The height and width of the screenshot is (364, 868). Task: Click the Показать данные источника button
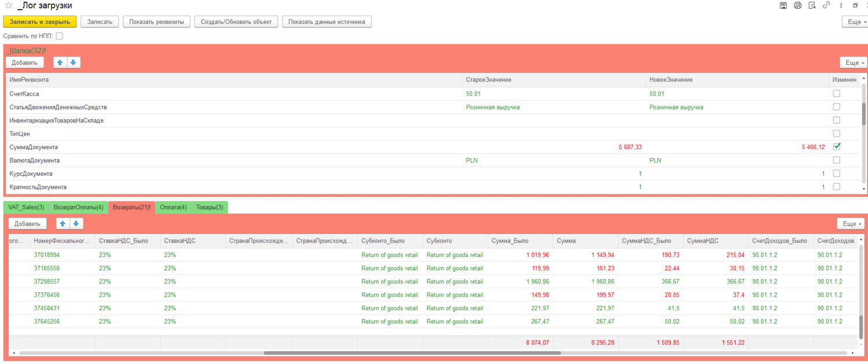pyautogui.click(x=326, y=22)
